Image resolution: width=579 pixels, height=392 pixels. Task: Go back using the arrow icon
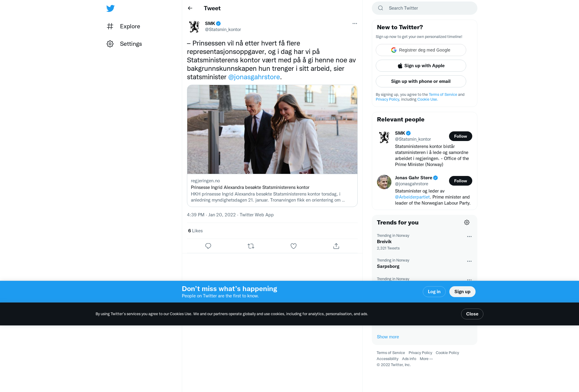(x=190, y=8)
